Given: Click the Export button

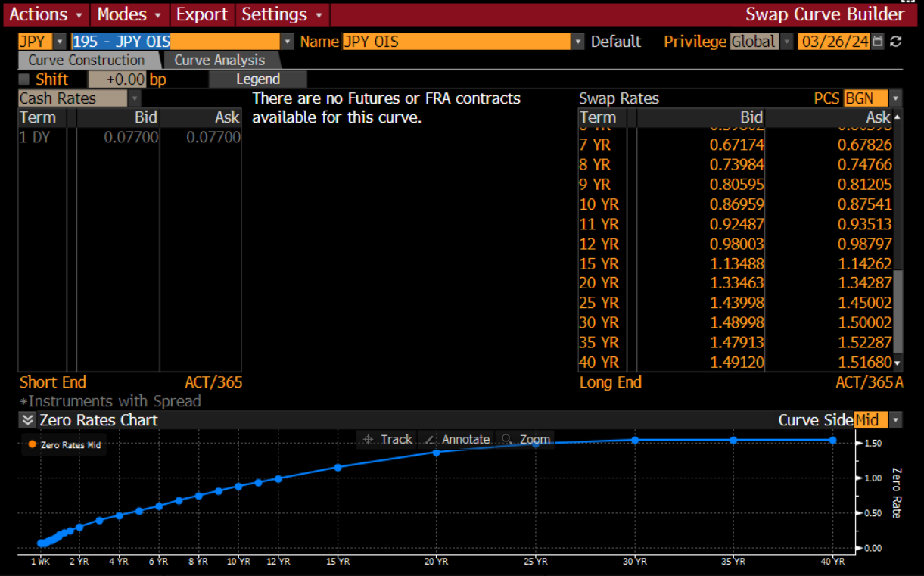Looking at the screenshot, I should [x=201, y=14].
